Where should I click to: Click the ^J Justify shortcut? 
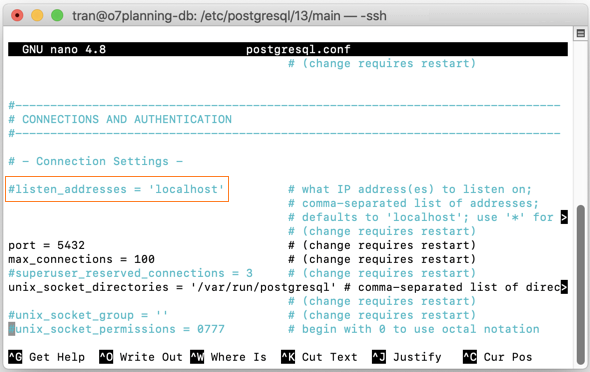406,357
